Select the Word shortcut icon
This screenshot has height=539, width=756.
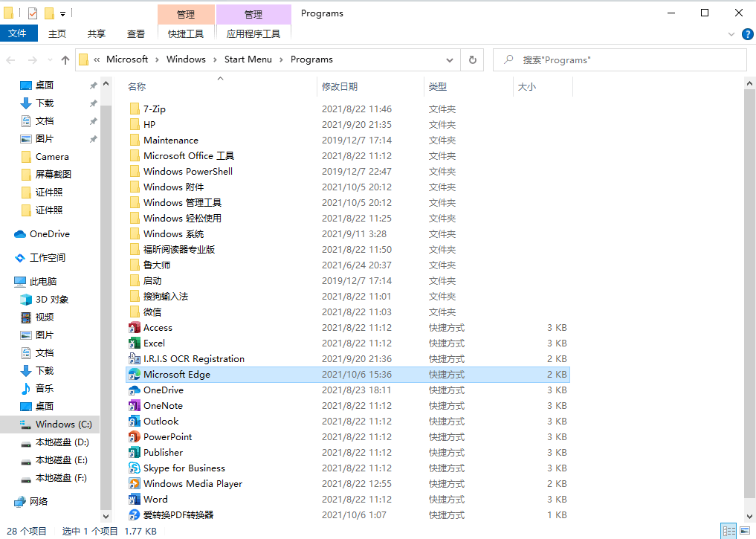[x=135, y=500]
